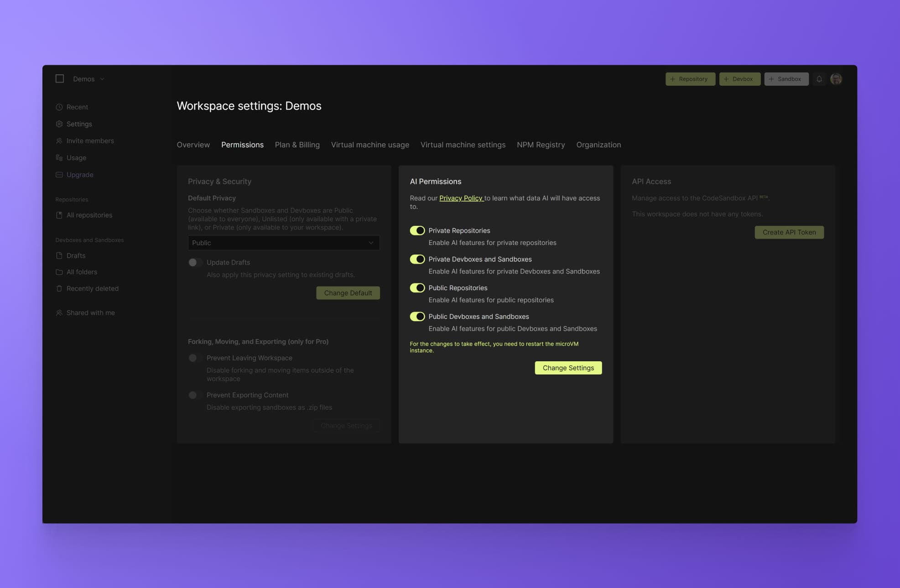Click the Upgrade card icon
The width and height of the screenshot is (900, 588).
[x=59, y=175]
